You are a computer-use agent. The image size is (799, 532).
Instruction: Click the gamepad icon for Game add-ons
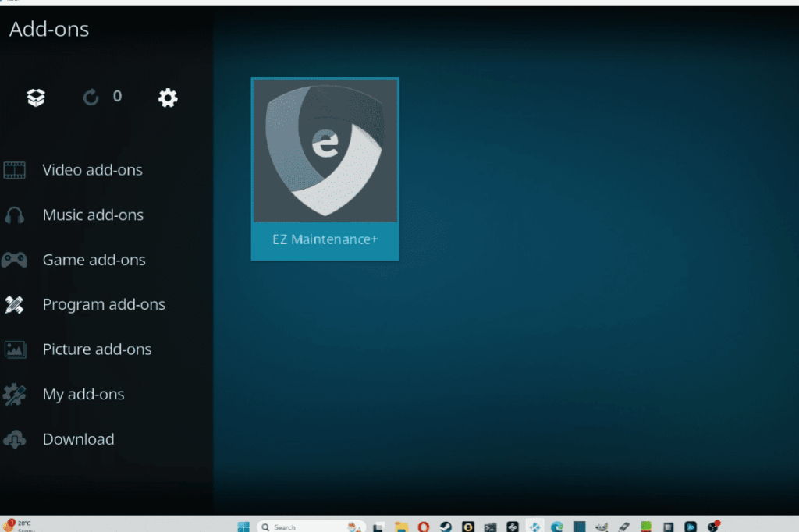[14, 260]
